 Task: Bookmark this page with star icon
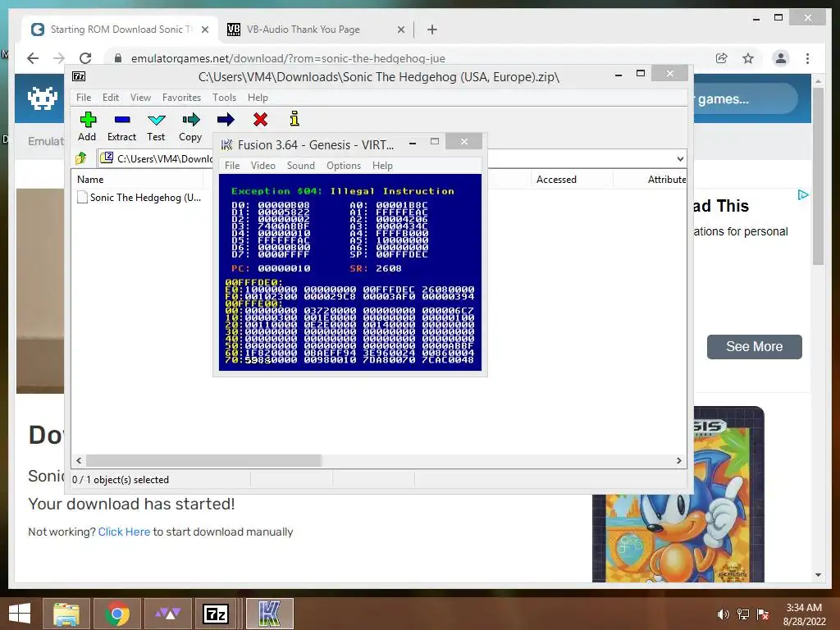tap(748, 58)
